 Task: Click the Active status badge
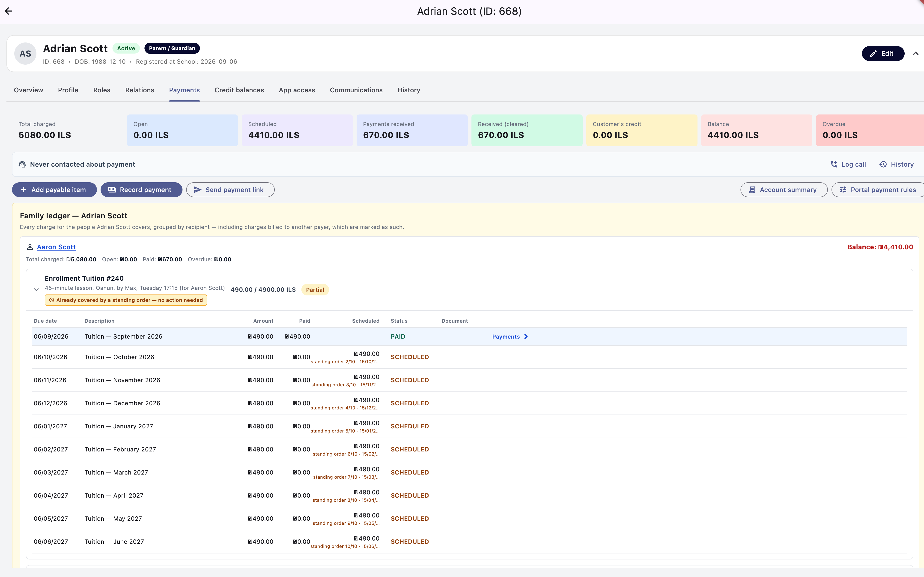[126, 48]
